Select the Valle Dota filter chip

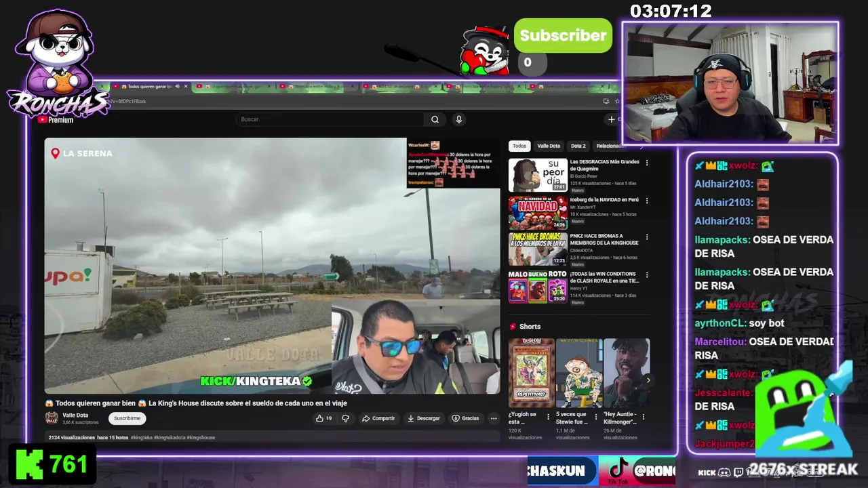[549, 146]
